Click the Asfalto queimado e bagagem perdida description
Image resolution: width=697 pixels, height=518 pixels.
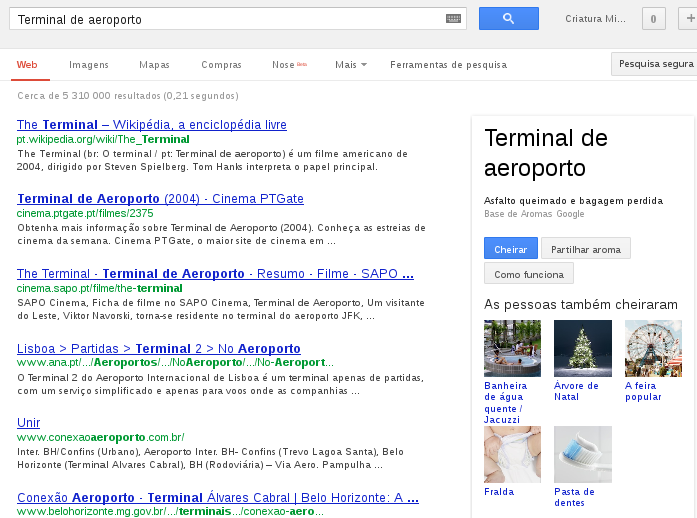click(x=573, y=201)
